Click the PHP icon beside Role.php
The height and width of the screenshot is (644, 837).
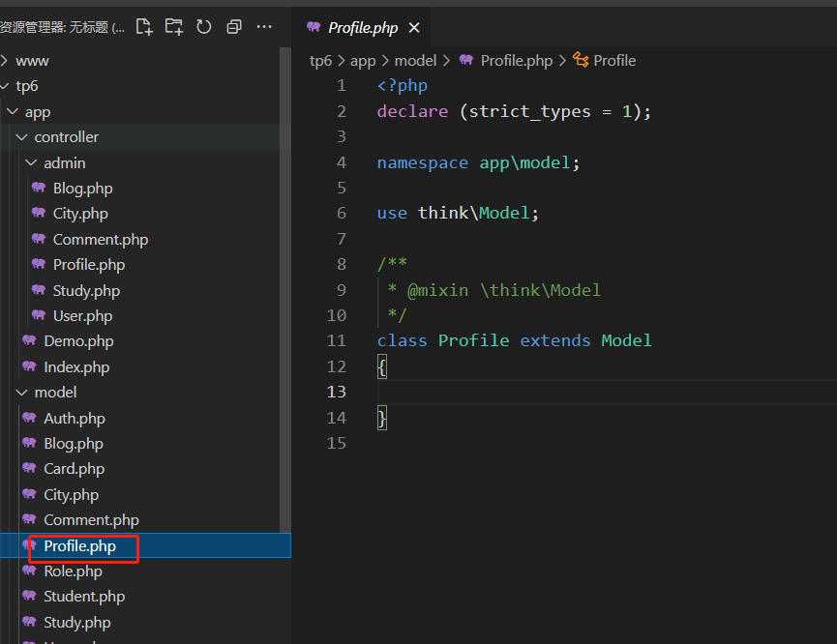pyautogui.click(x=29, y=571)
